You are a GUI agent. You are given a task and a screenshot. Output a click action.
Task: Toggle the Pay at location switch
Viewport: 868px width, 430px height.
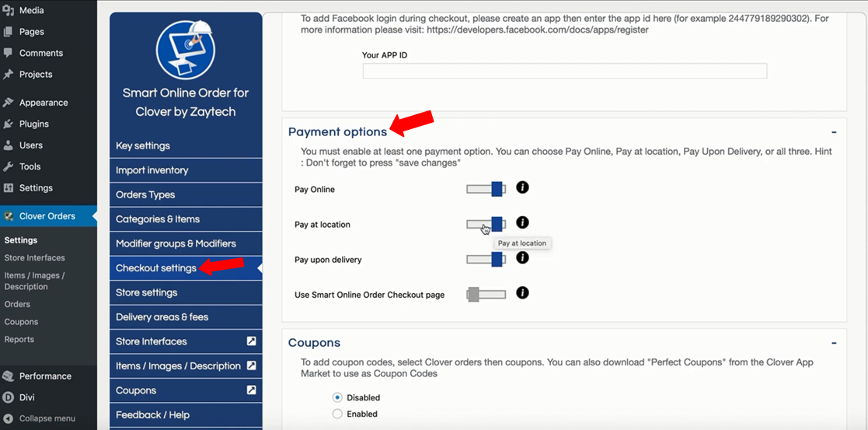[486, 225]
